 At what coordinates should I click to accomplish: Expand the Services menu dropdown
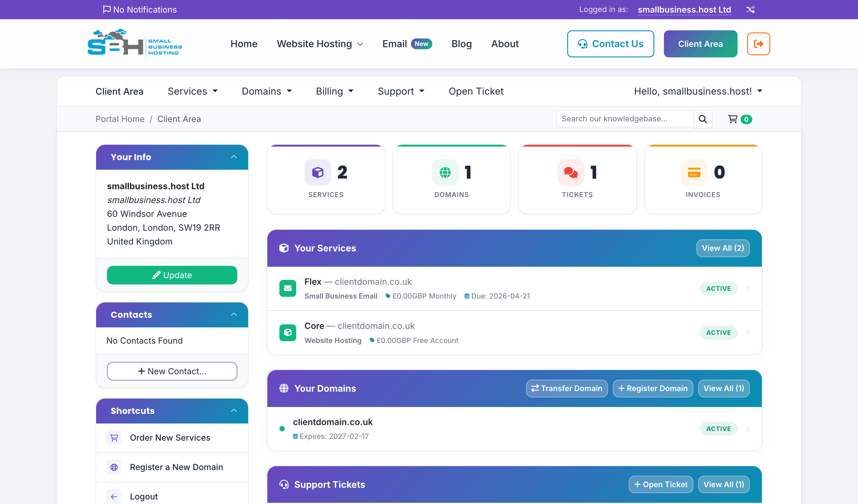[193, 91]
